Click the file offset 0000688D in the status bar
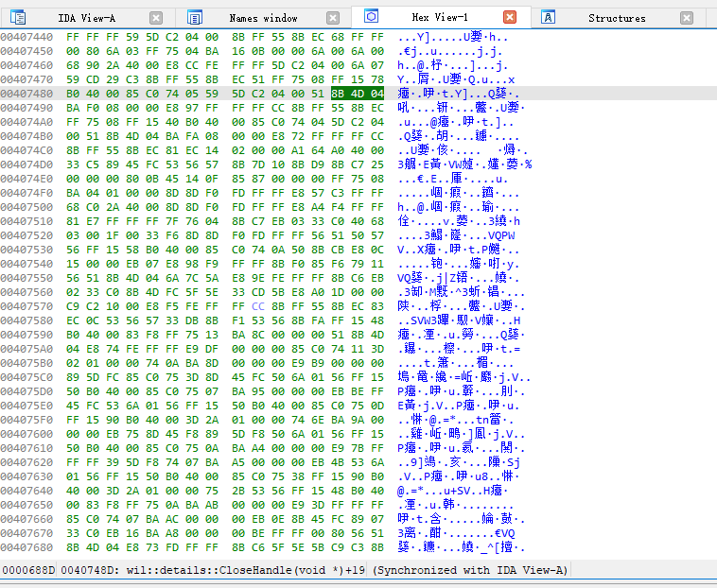 click(28, 570)
